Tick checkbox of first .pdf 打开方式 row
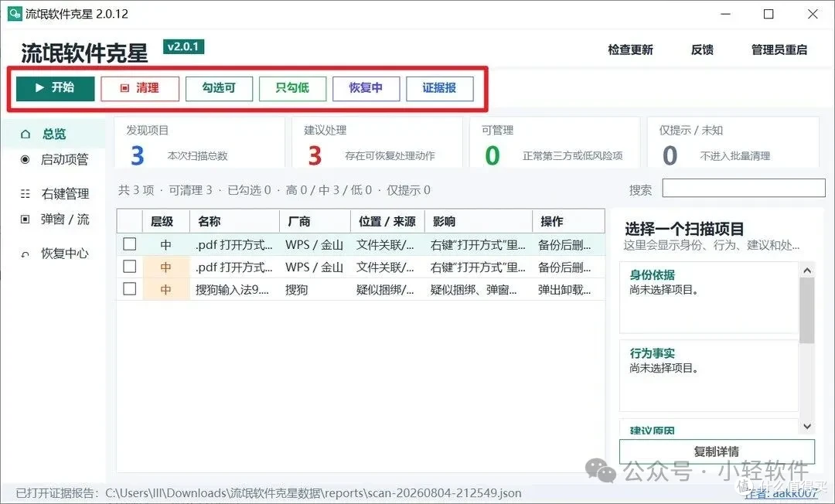This screenshot has width=835, height=504. coord(129,244)
